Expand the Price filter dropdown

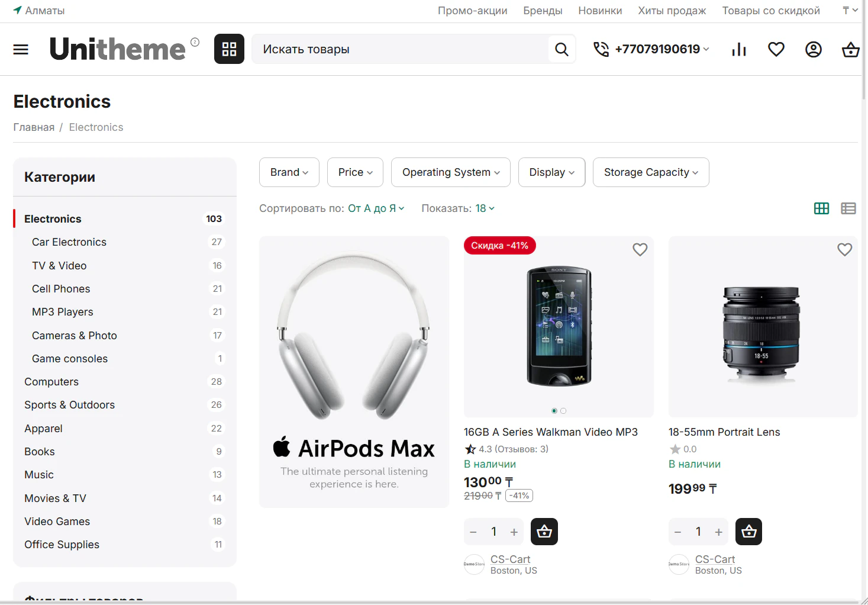pyautogui.click(x=356, y=172)
